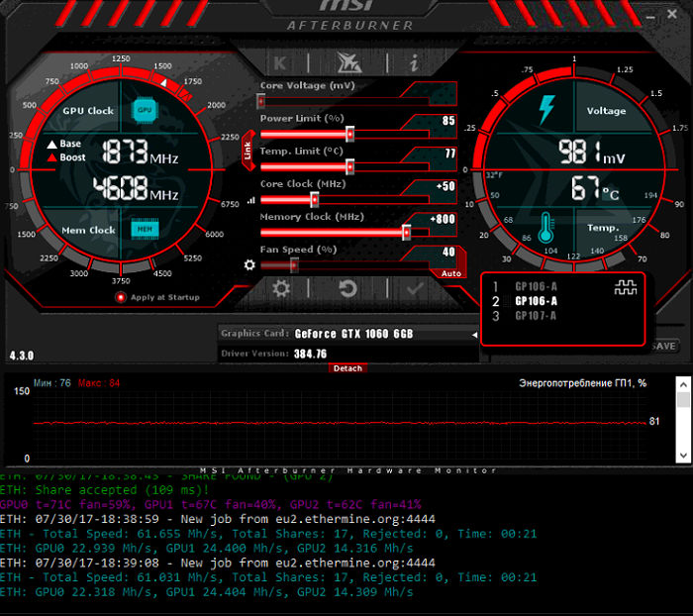
Task: Open settings gear below sliders
Action: pyautogui.click(x=281, y=289)
